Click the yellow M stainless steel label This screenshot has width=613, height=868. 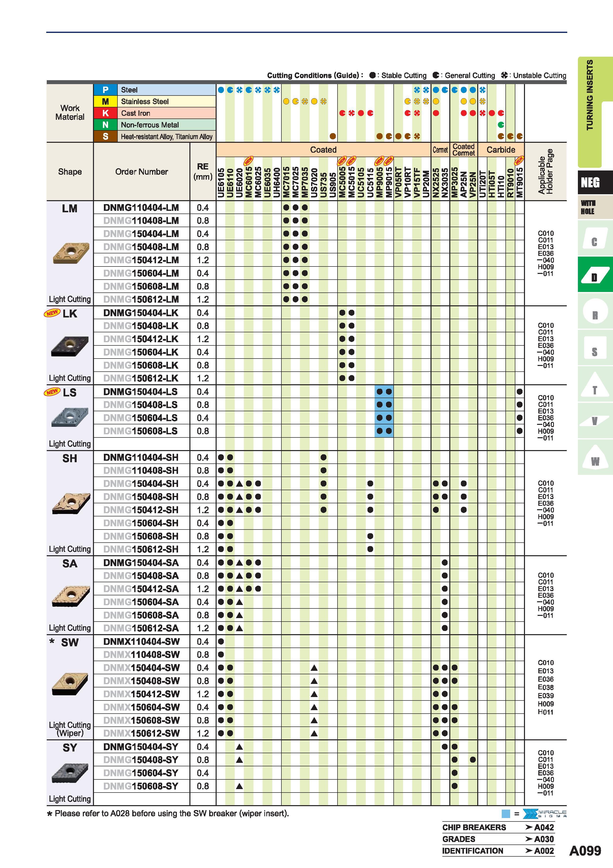105,101
